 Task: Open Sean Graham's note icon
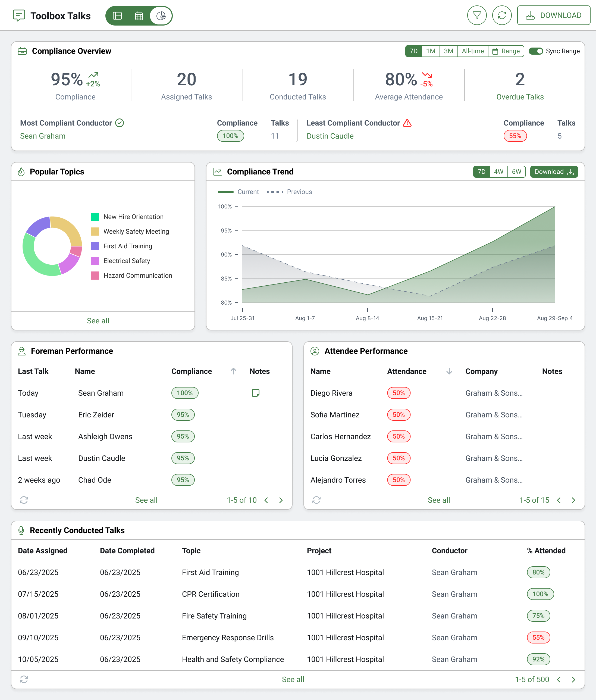pyautogui.click(x=255, y=393)
